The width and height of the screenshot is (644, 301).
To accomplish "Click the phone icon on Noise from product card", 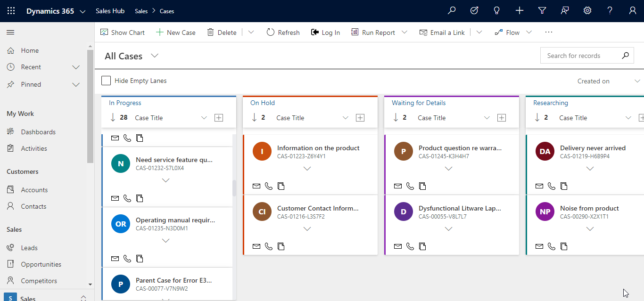I will [552, 246].
